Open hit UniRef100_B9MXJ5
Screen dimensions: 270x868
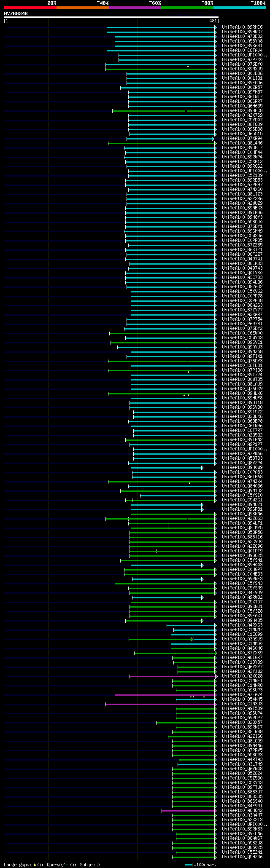click(242, 69)
